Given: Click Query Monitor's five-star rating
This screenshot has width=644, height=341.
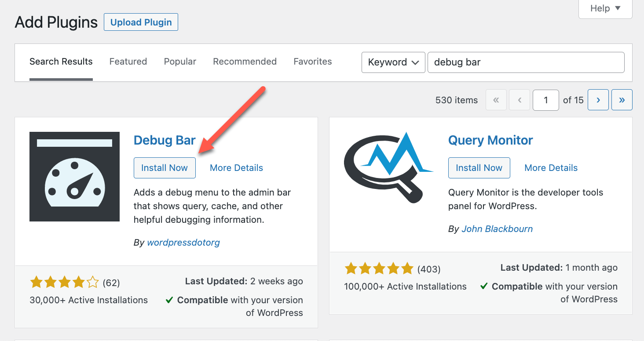Looking at the screenshot, I should (379, 268).
